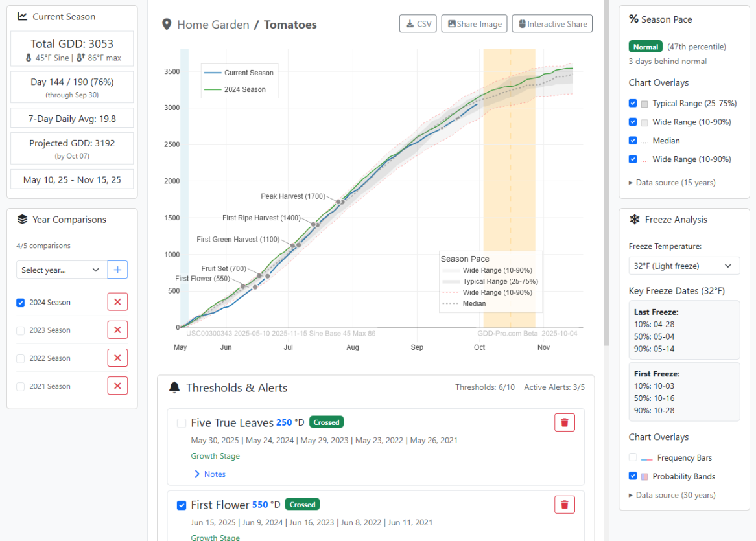The height and width of the screenshot is (541, 756).
Task: Delete the Five True Leaves threshold
Action: click(x=564, y=422)
